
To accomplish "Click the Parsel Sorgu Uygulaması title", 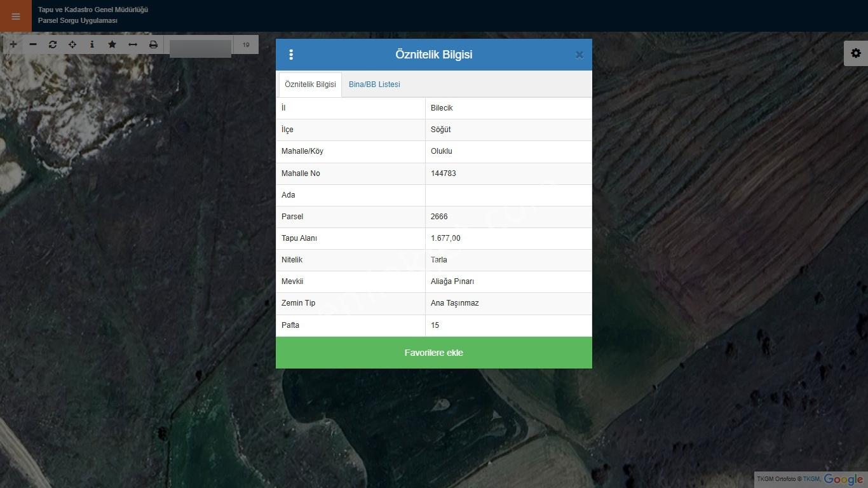I will point(78,20).
